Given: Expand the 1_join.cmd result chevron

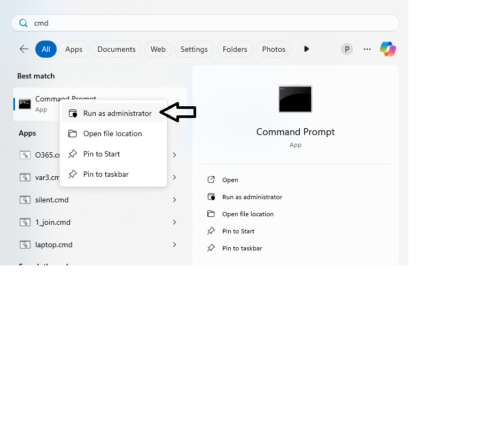Looking at the screenshot, I should (175, 222).
